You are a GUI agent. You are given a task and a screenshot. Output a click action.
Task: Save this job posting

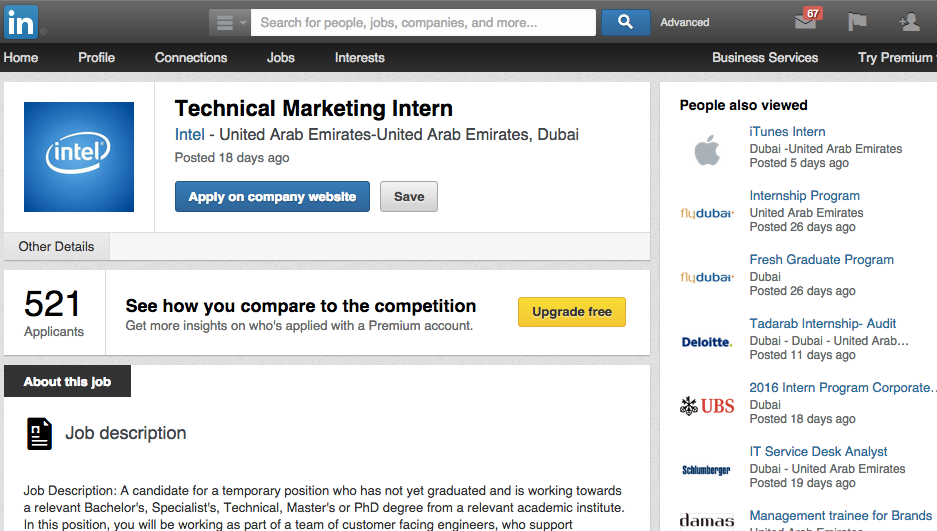click(409, 197)
